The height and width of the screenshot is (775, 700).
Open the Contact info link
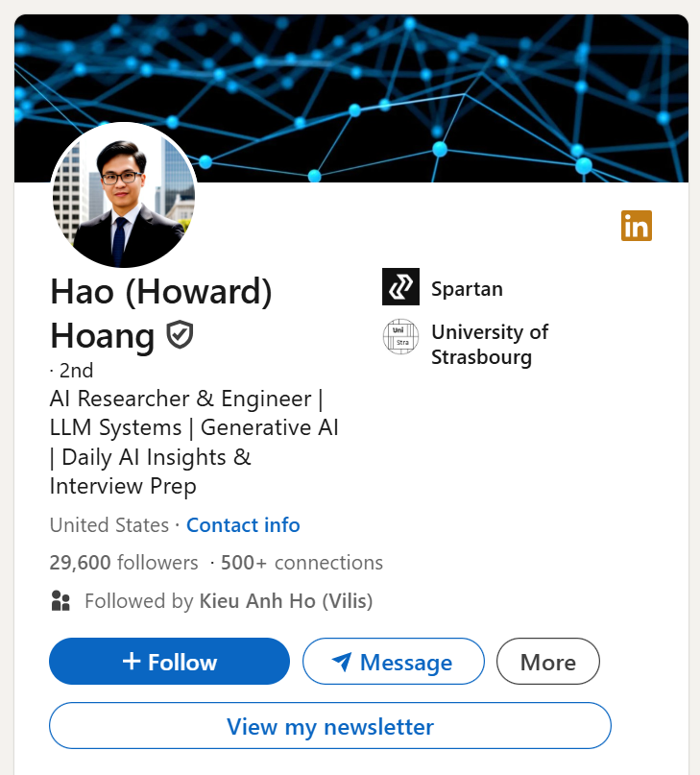pos(243,525)
